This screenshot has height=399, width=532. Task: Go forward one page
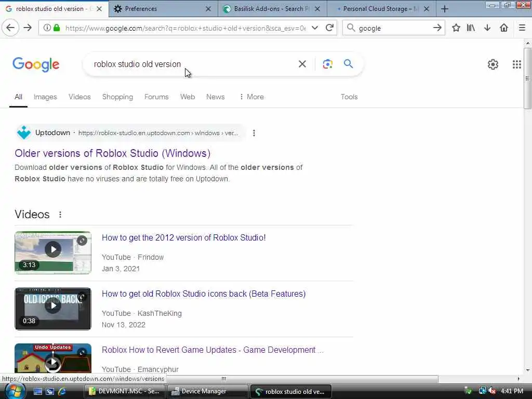pos(28,28)
